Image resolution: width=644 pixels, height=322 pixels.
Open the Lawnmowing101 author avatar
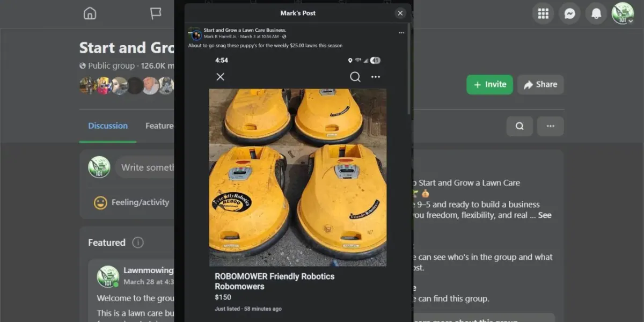coord(108,276)
